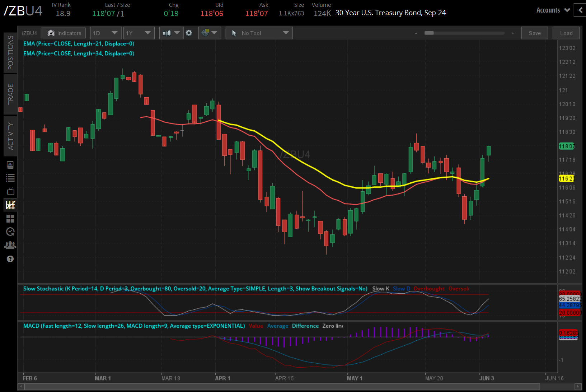Click the watchlist icon in sidebar

tap(10, 178)
